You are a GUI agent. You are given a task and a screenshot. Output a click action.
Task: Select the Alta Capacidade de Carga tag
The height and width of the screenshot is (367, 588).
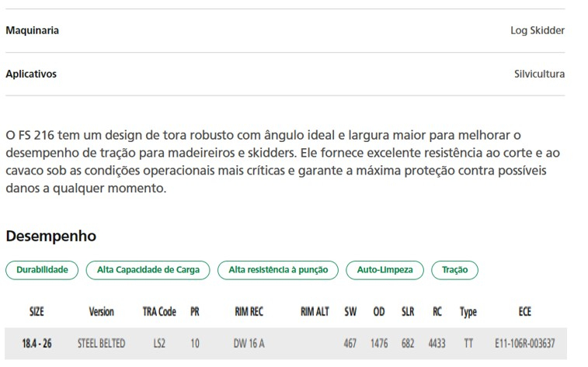tap(148, 270)
